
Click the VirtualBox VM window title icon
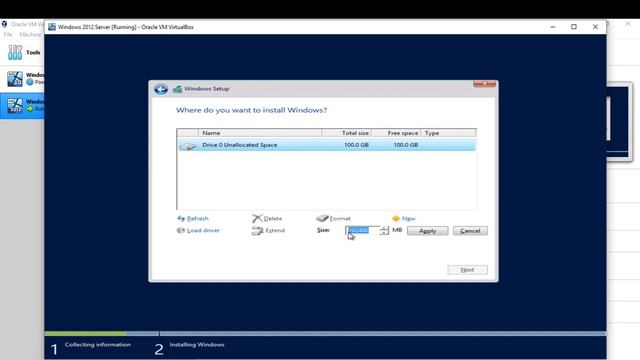point(52,27)
